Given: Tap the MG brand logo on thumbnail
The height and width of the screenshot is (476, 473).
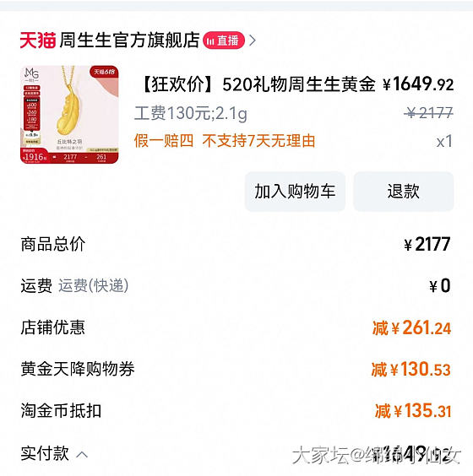Looking at the screenshot, I should pyautogui.click(x=31, y=74).
